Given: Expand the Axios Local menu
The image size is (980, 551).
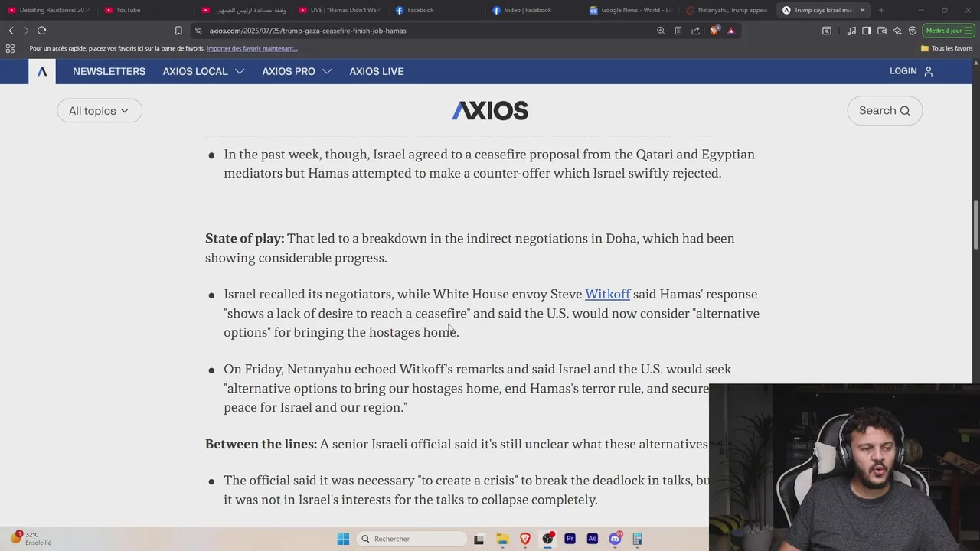Looking at the screenshot, I should click(203, 71).
